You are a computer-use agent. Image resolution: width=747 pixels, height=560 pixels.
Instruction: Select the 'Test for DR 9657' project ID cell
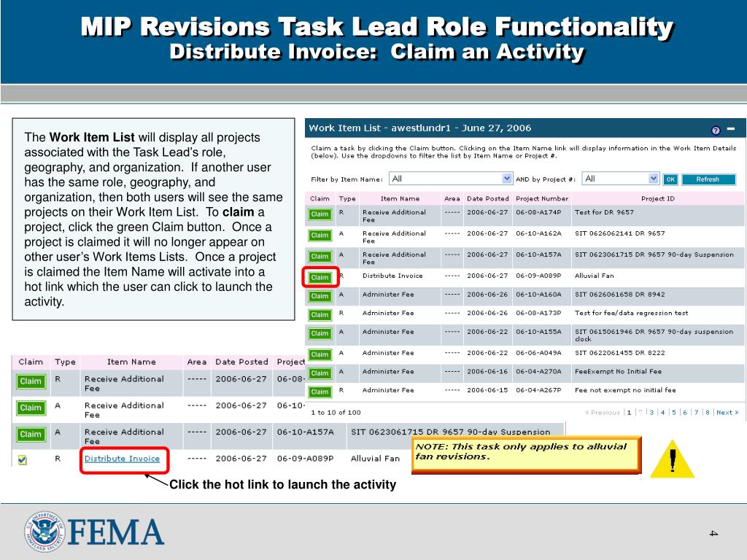tap(604, 212)
